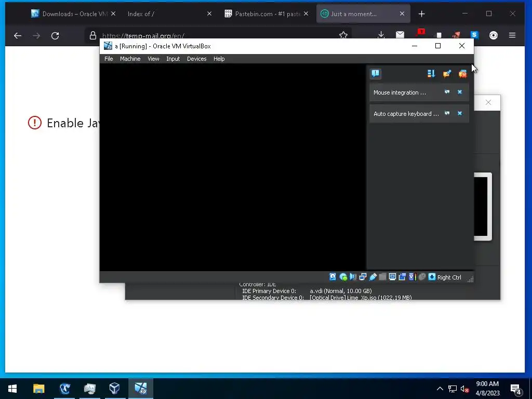The image size is (532, 399).
Task: Open a new browser tab
Action: [421, 14]
